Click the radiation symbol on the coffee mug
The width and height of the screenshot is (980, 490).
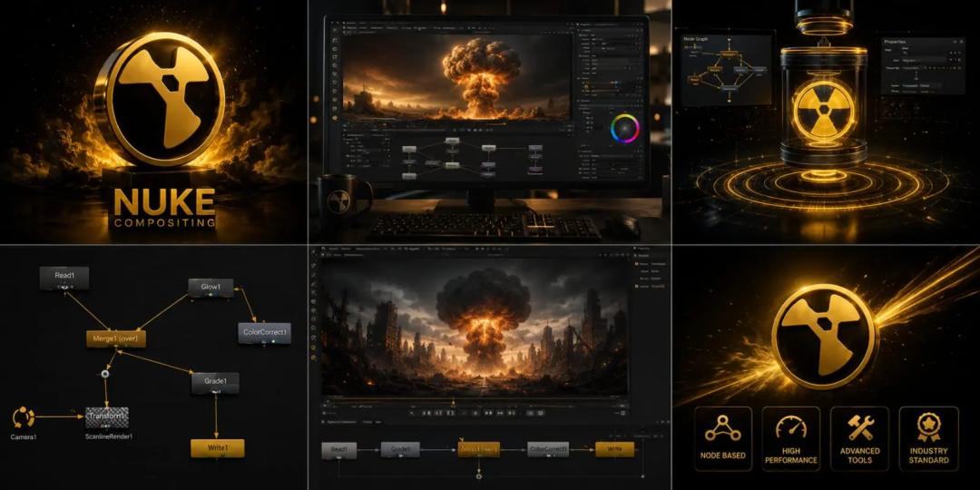coord(339,202)
